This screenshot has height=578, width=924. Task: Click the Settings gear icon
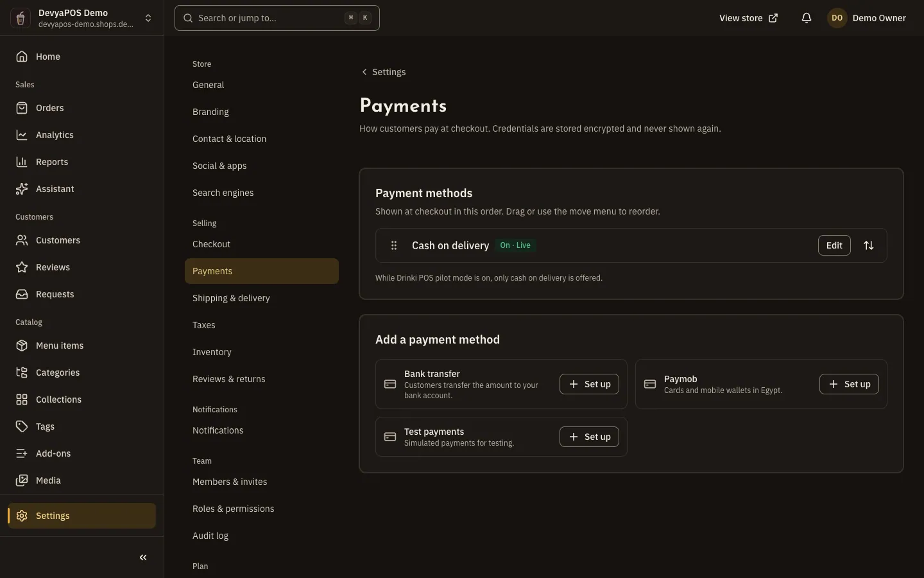point(22,516)
